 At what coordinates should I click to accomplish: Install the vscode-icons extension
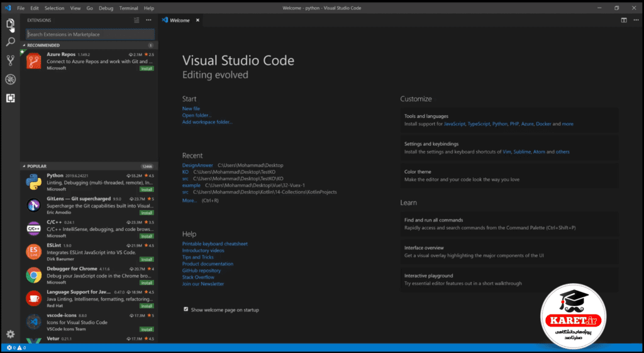147,330
